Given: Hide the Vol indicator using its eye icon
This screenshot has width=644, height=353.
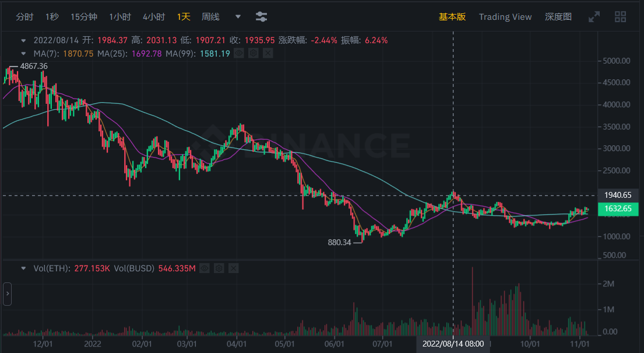Looking at the screenshot, I should pyautogui.click(x=204, y=268).
